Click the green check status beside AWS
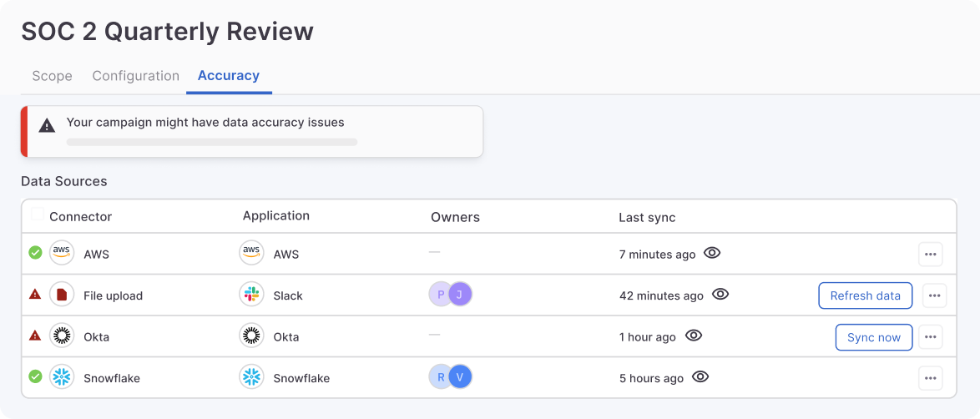Screen dimensions: 980x419 coord(35,253)
